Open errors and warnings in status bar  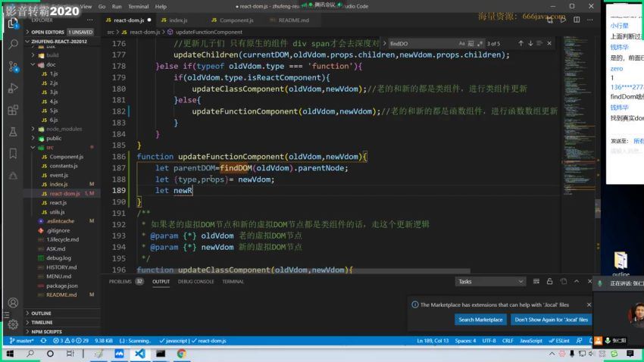(x=70, y=341)
